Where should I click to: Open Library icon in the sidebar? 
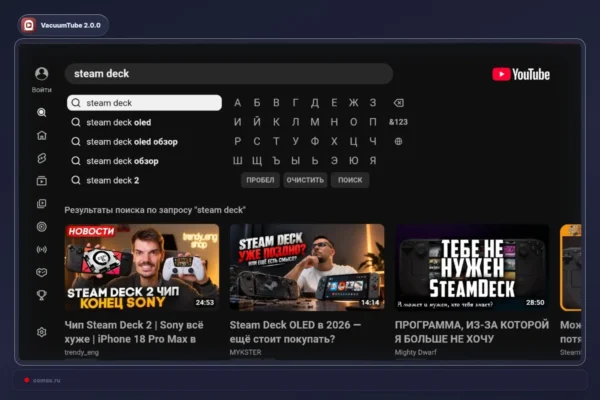(42, 204)
